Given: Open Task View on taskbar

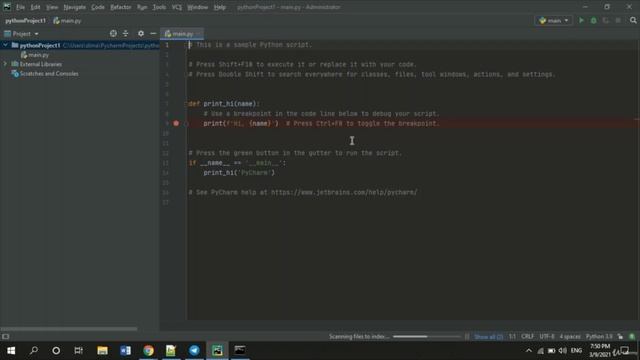Looking at the screenshot, I should (x=78, y=350).
